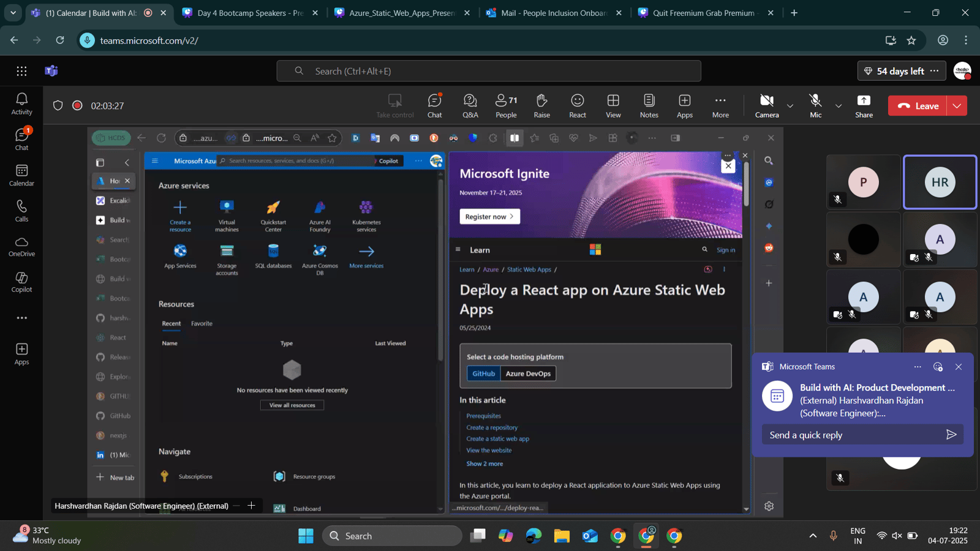Unmute the Mic
Image resolution: width=980 pixels, height=551 pixels.
815,106
